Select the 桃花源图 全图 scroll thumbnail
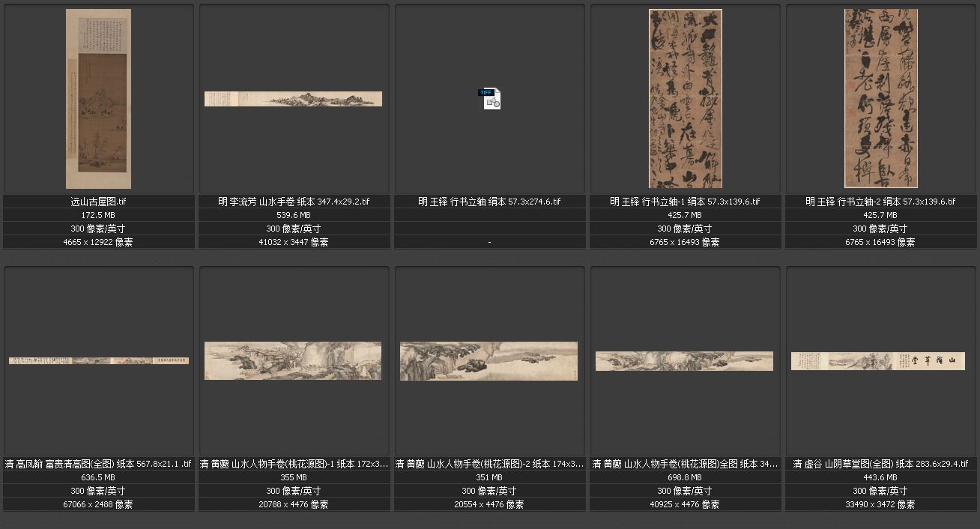 pyautogui.click(x=684, y=361)
